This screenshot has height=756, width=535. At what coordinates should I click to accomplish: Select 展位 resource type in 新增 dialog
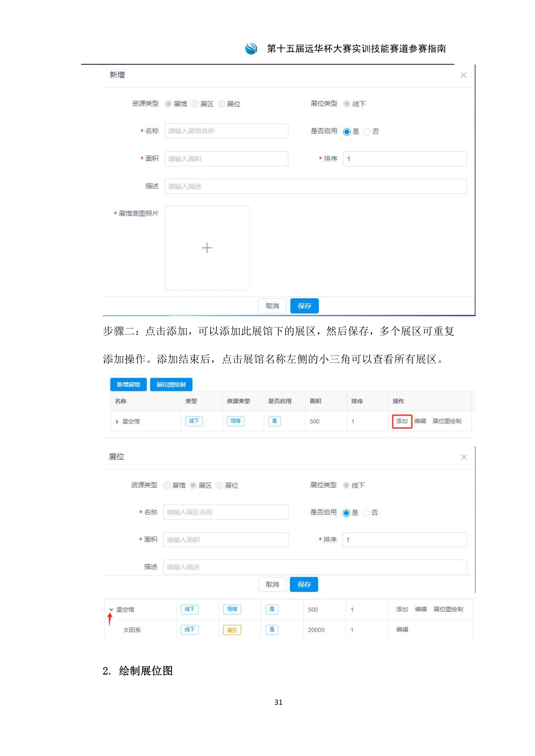tap(221, 104)
